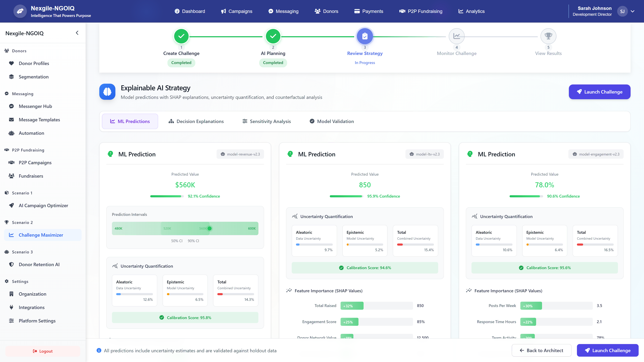The width and height of the screenshot is (644, 362).
Task: Click the Monitor Challenge step chart icon
Action: [457, 36]
